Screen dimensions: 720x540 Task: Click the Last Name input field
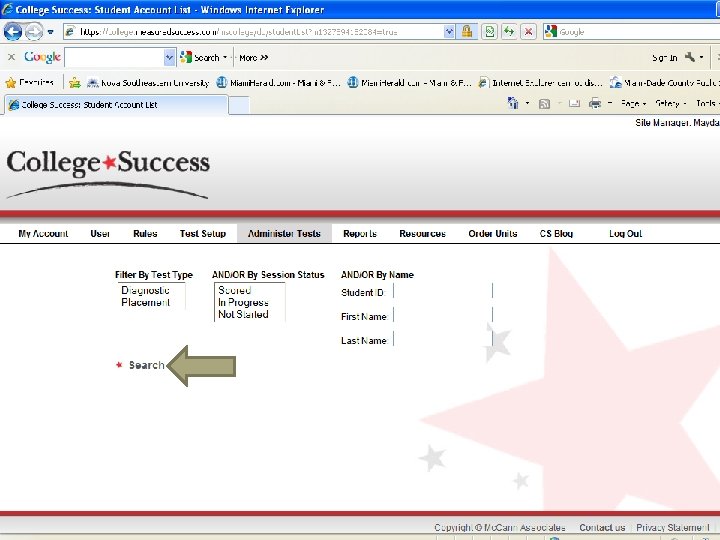click(443, 339)
